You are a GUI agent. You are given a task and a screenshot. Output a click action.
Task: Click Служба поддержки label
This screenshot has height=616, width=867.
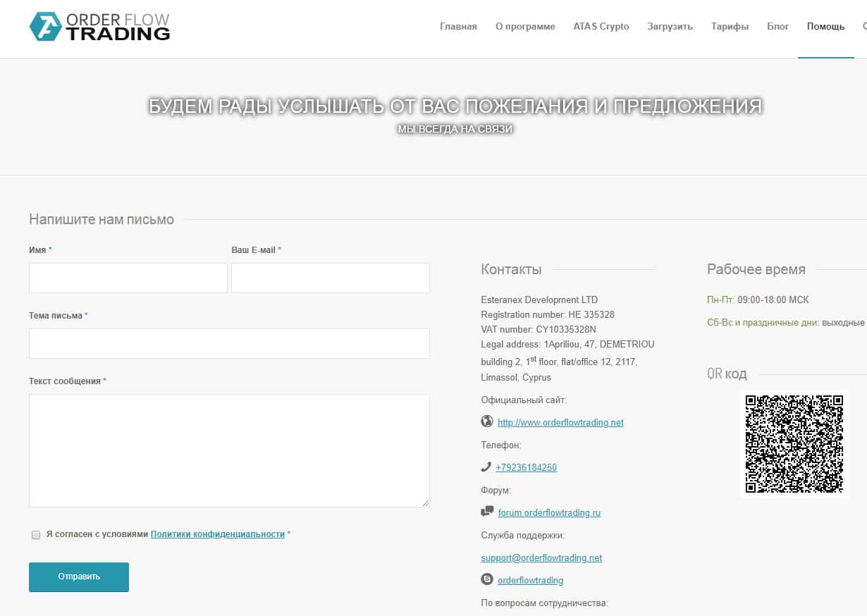[523, 535]
